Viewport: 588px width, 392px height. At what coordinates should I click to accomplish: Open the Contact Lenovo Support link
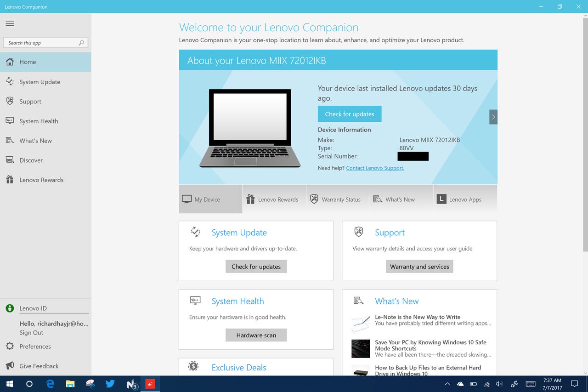[x=375, y=168]
